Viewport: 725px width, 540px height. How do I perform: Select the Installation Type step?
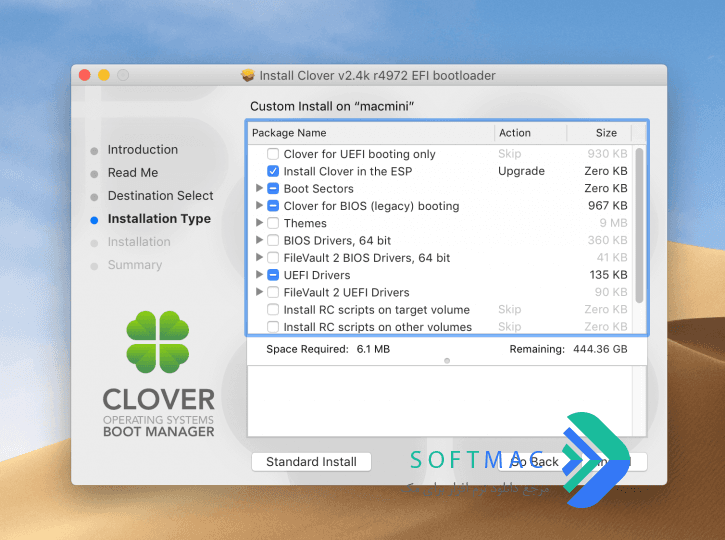pos(159,219)
